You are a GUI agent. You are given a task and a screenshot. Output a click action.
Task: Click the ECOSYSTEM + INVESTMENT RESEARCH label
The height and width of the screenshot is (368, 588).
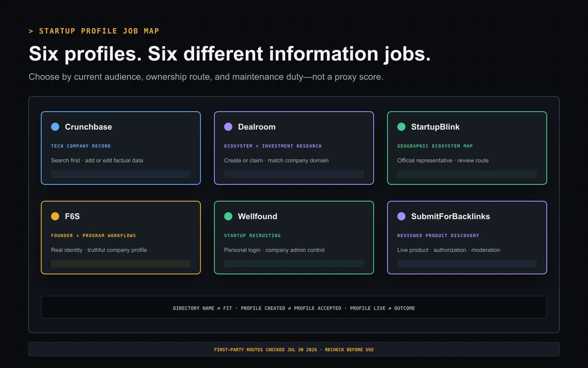click(273, 146)
